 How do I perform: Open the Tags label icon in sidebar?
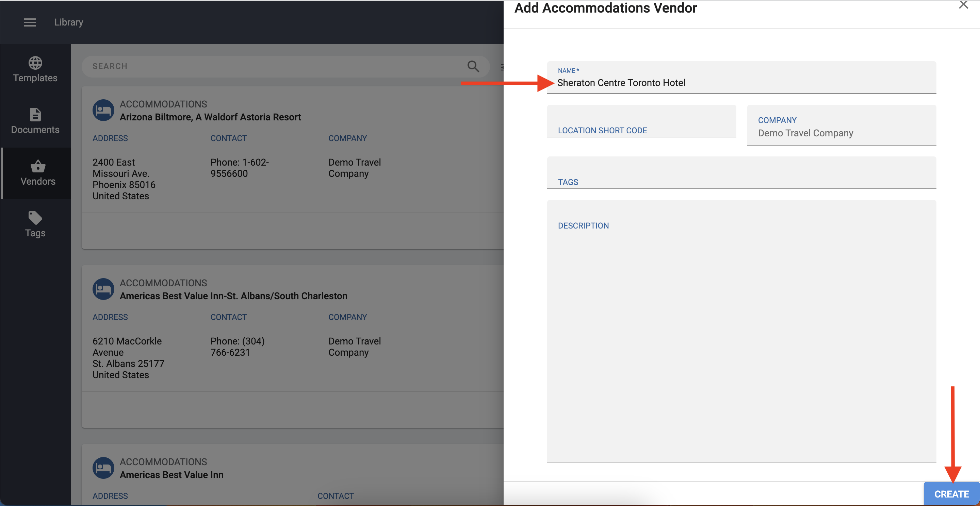tap(35, 218)
